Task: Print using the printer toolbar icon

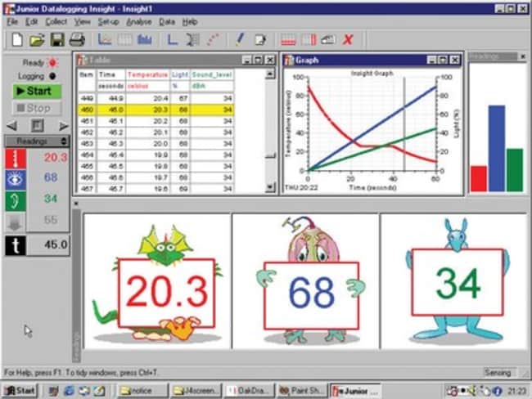Action: [x=76, y=38]
